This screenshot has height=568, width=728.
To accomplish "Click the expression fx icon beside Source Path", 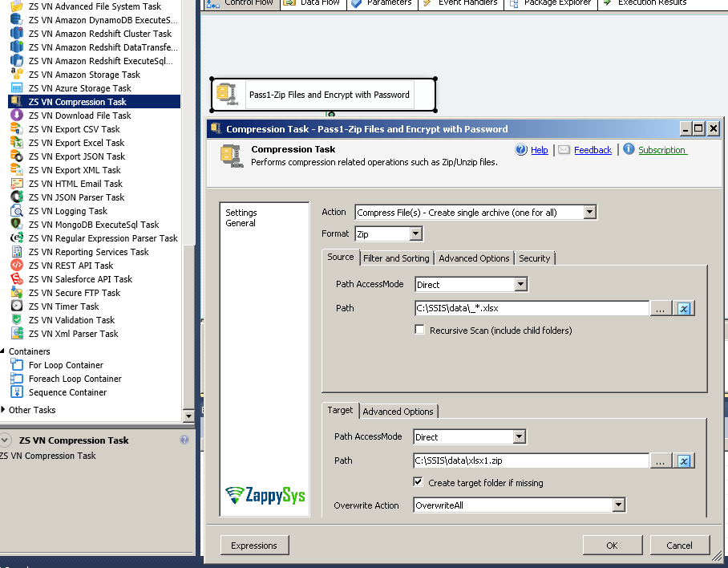I will [x=684, y=308].
